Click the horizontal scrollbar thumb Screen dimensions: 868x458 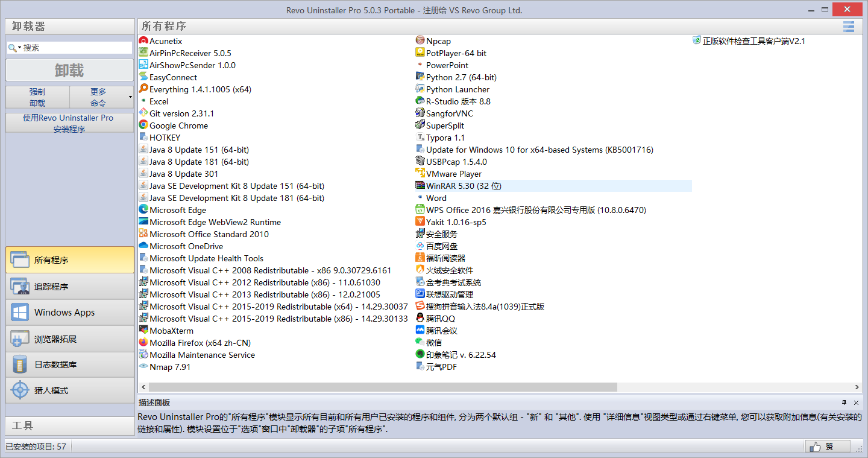[383, 387]
